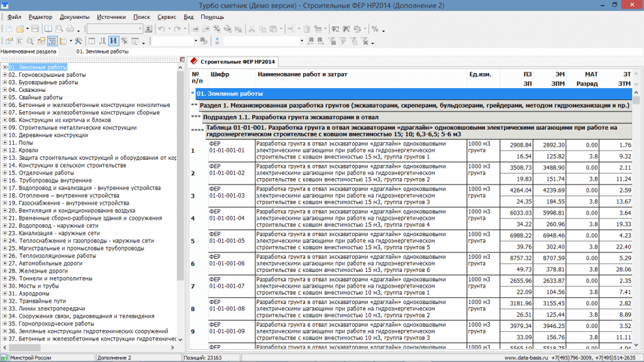Click the hand holding document icon
This screenshot has width=644, height=362.
tap(9, 41)
